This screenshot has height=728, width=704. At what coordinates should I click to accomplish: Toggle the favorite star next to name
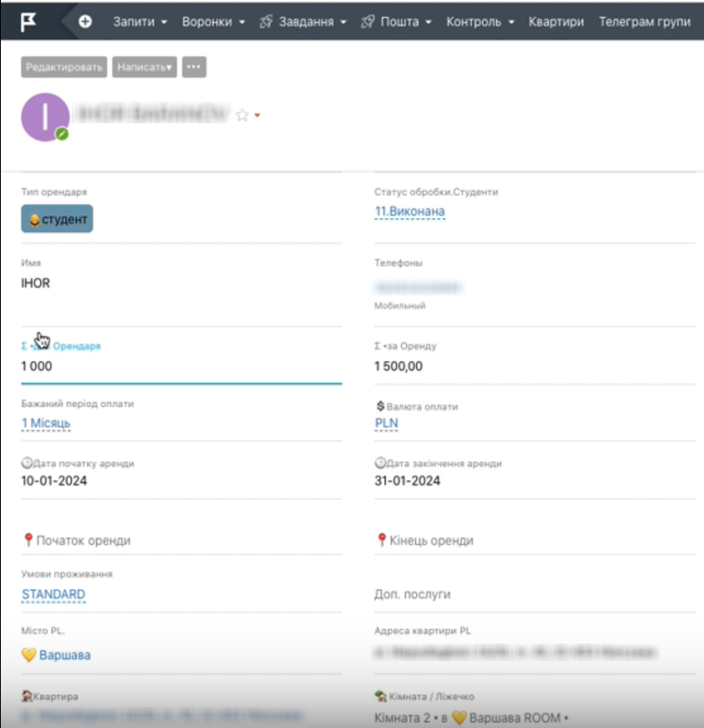click(x=242, y=116)
